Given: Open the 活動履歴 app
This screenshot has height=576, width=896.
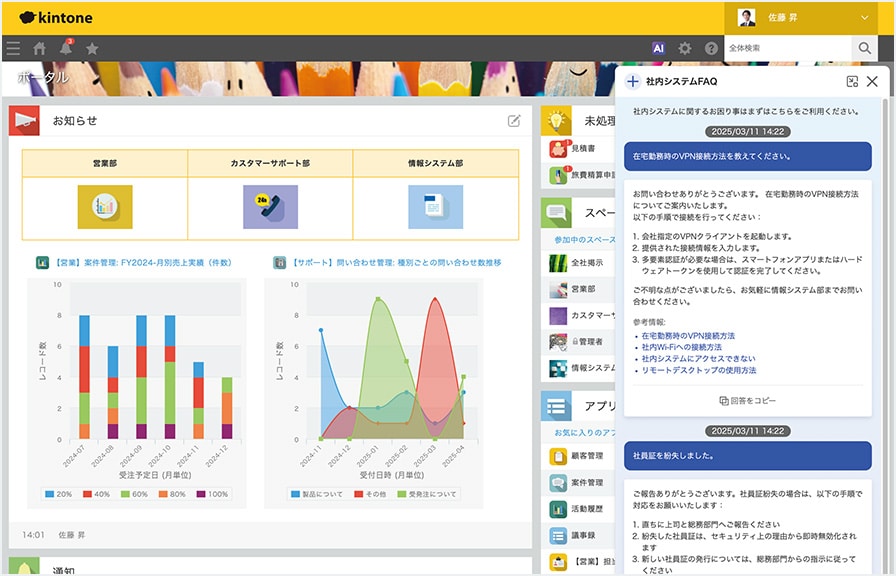Looking at the screenshot, I should (578, 509).
